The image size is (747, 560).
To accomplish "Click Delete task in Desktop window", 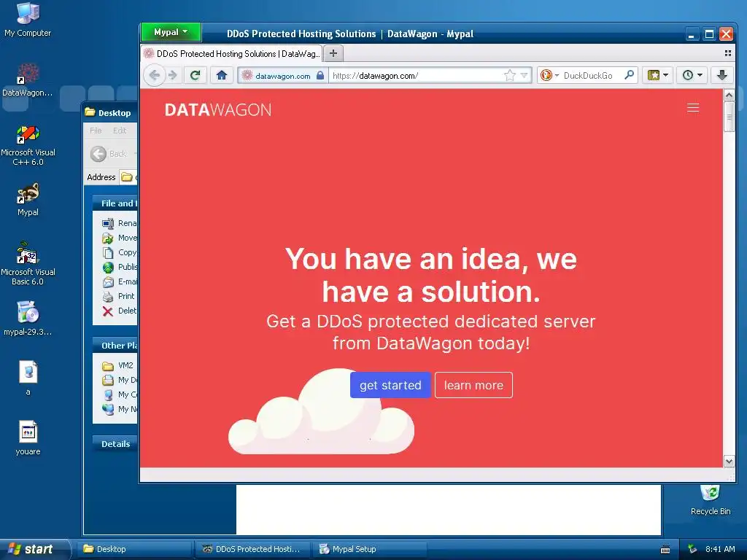I will pyautogui.click(x=120, y=311).
